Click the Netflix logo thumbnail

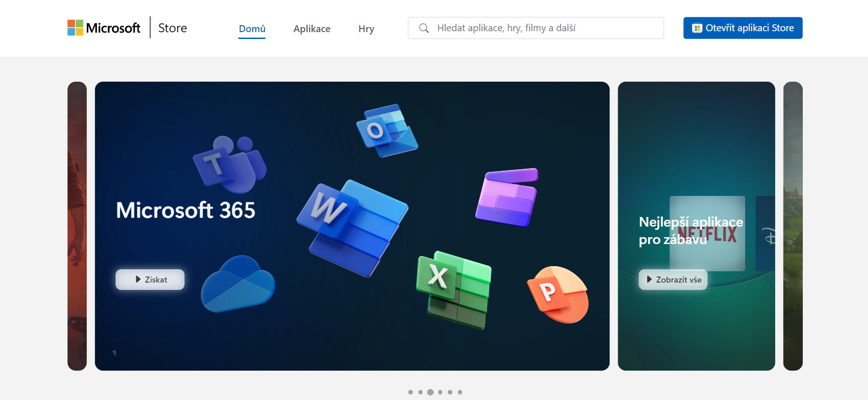(x=707, y=233)
